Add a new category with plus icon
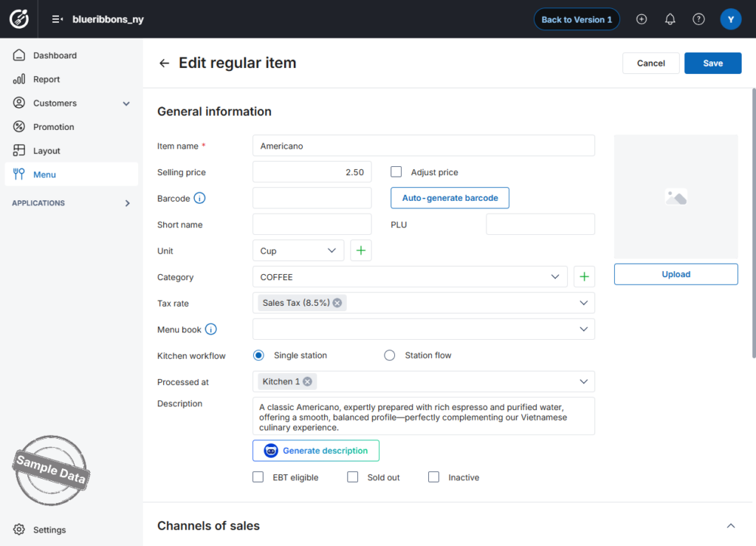The height and width of the screenshot is (546, 756). point(584,277)
